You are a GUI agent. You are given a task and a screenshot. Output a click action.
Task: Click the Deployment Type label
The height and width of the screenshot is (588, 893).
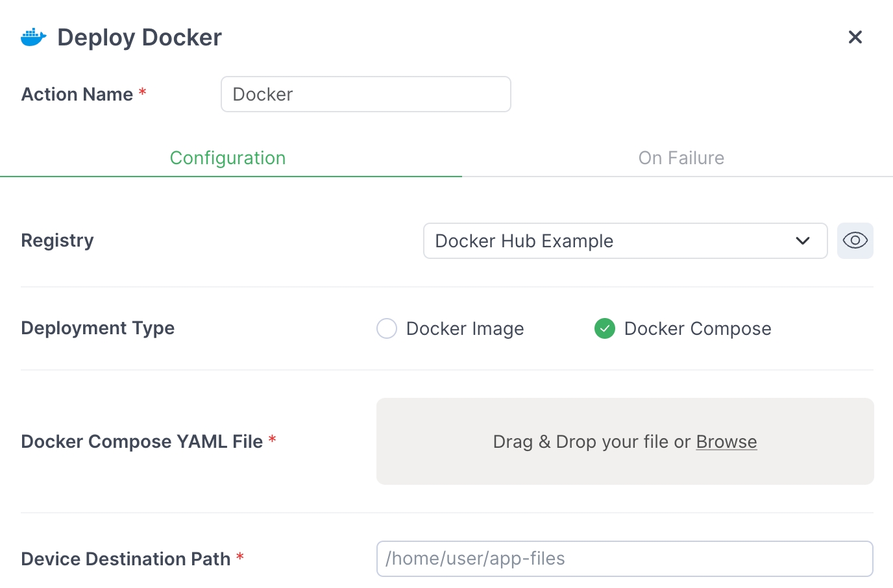pos(97,328)
